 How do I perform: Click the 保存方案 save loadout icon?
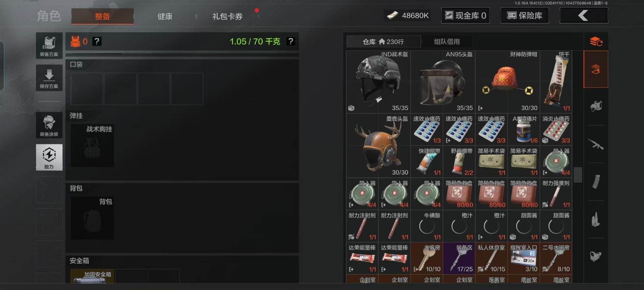click(x=49, y=78)
